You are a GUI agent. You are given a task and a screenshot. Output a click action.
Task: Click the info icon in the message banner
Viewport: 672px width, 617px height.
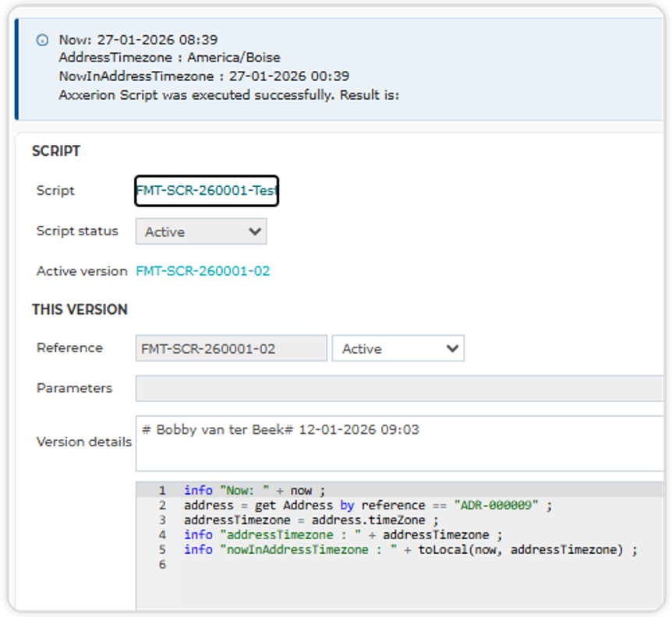click(42, 41)
